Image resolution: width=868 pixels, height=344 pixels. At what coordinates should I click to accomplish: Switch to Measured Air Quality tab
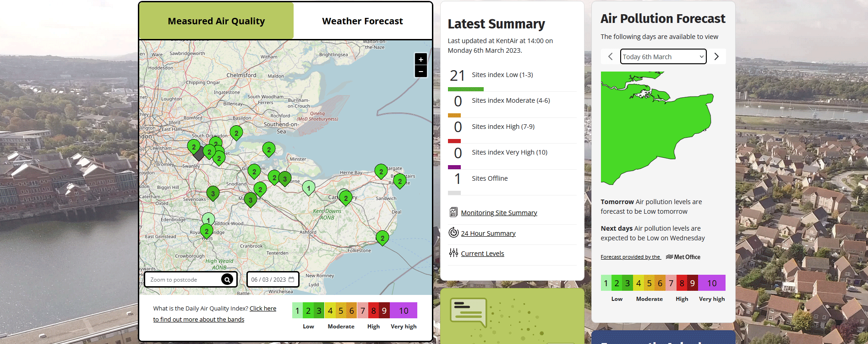coord(216,21)
